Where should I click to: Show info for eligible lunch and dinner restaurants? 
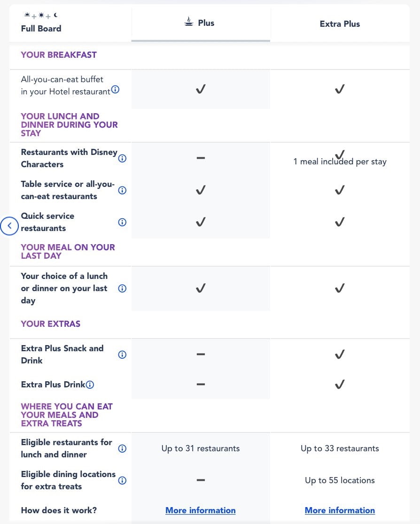click(x=122, y=448)
